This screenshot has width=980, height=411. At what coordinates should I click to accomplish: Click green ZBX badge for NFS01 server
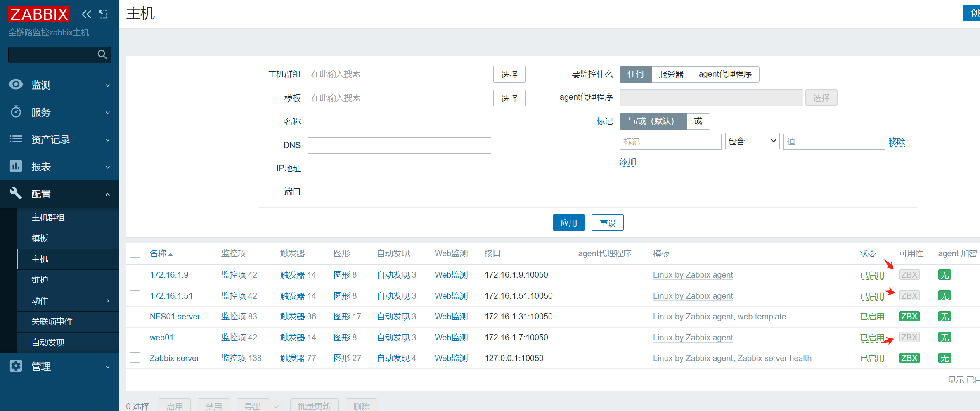[909, 317]
